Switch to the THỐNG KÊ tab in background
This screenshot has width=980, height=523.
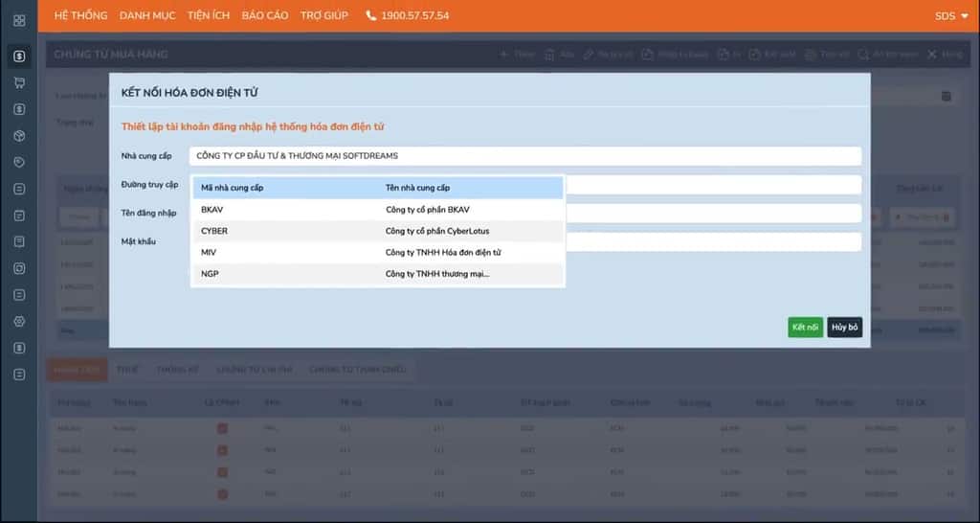click(x=177, y=370)
